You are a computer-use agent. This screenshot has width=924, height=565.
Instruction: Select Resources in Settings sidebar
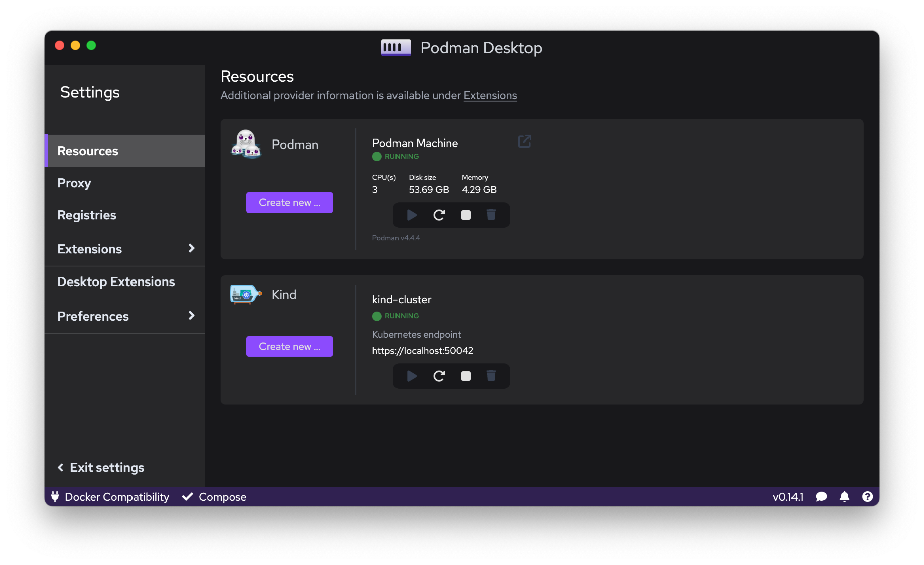[x=124, y=151]
